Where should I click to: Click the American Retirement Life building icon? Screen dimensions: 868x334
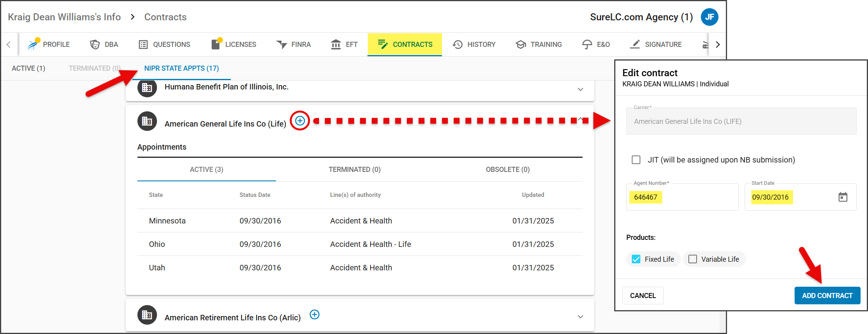(147, 315)
